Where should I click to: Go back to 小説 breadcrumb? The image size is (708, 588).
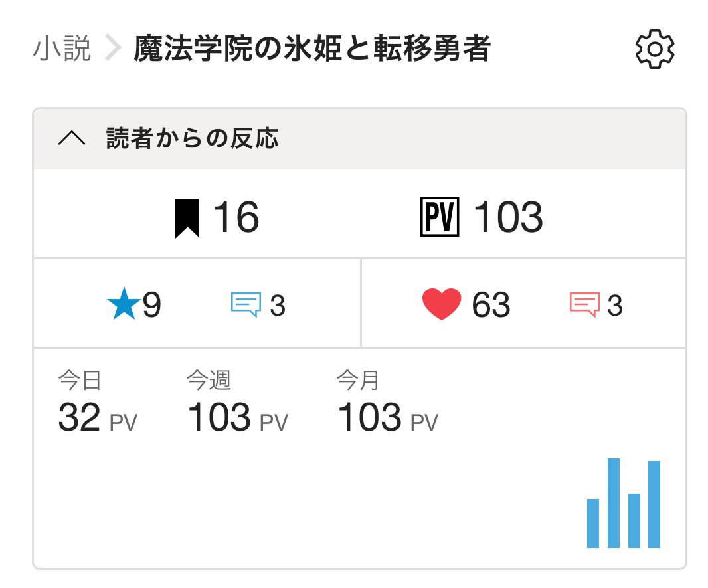(62, 50)
